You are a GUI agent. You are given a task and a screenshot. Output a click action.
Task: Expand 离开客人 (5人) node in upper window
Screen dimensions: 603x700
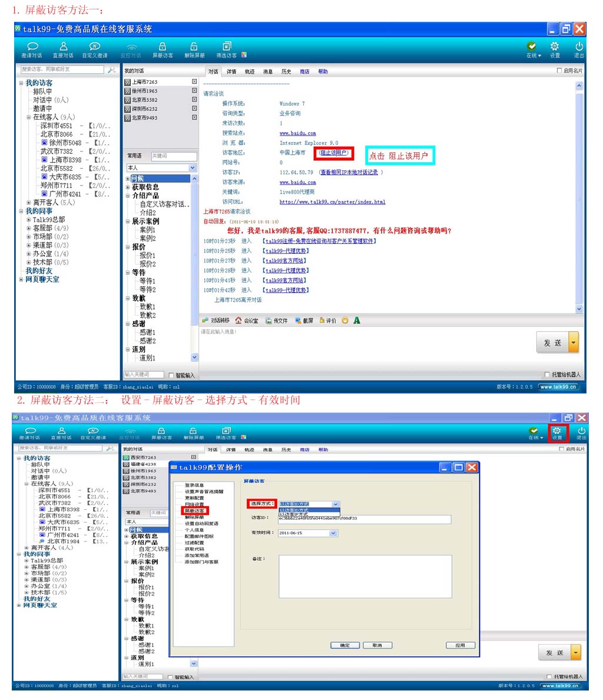pyautogui.click(x=28, y=202)
